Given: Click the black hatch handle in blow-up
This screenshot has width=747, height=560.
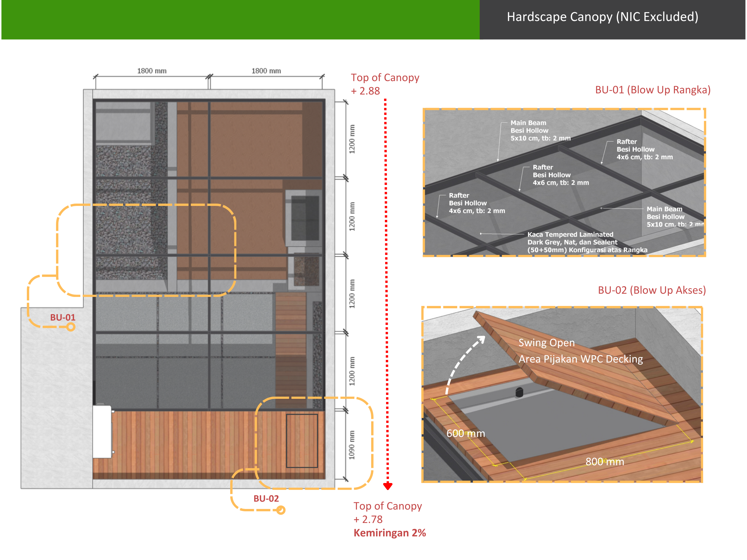Looking at the screenshot, I should coord(519,392).
